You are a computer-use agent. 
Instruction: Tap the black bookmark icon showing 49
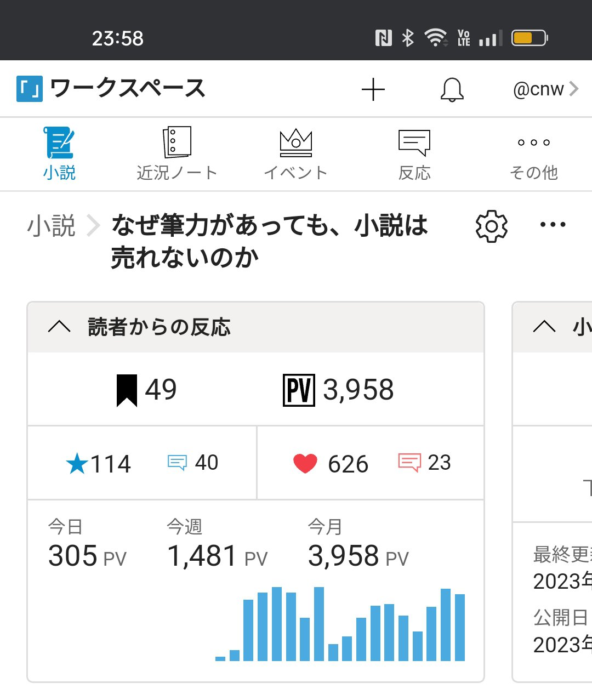click(127, 390)
